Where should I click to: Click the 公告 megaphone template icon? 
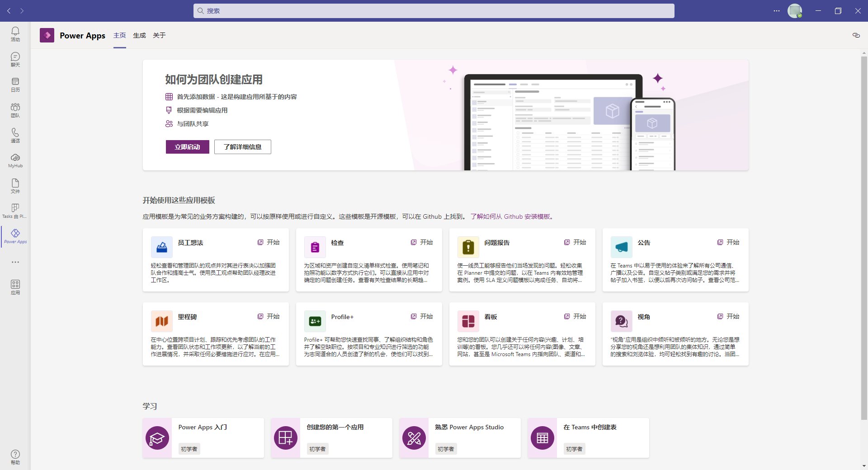point(622,247)
